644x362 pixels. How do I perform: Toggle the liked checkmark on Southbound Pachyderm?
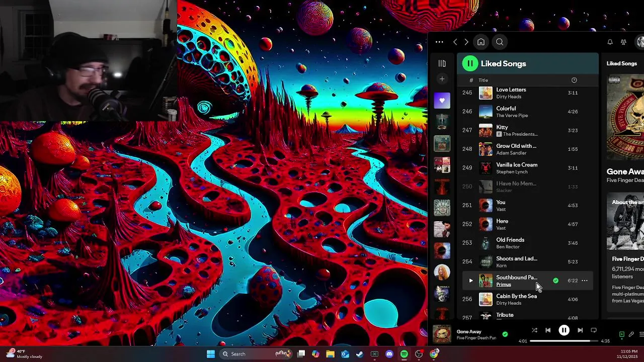(x=555, y=281)
